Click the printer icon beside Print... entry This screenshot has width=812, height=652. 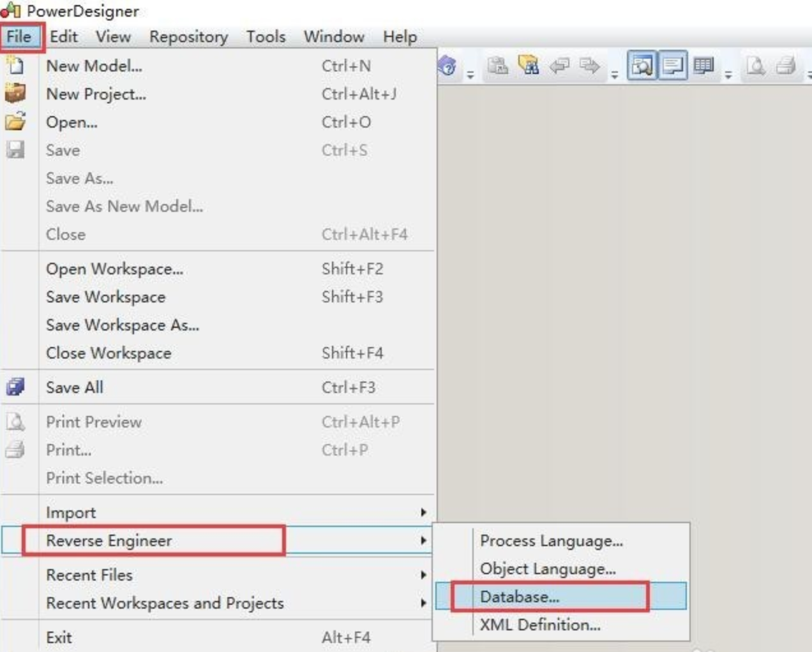15,449
